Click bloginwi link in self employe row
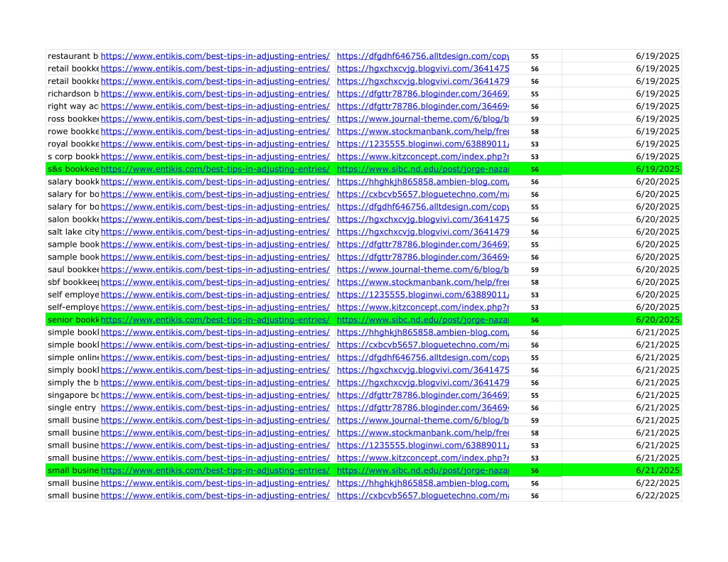Image resolution: width=728 pixels, height=562 pixels. pos(422,294)
